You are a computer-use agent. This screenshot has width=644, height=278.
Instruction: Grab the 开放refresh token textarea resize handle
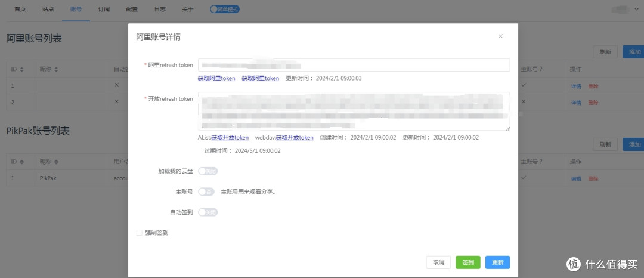pos(507,128)
